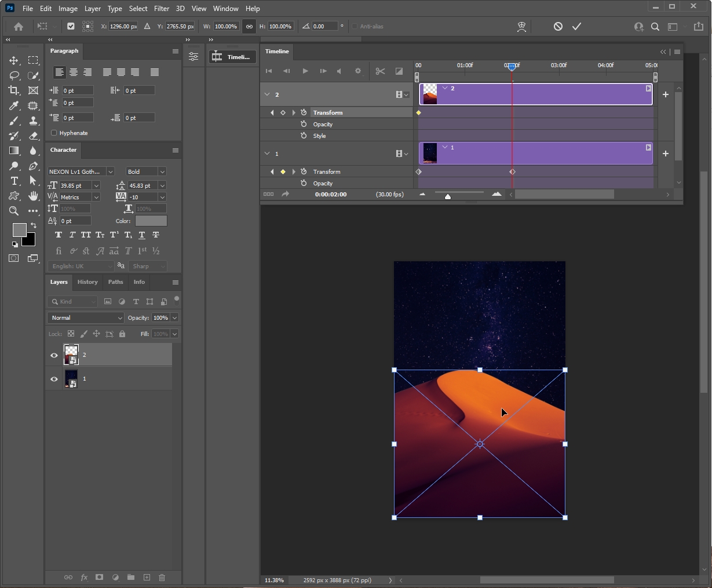Commit the transform with the checkmark

point(576,27)
